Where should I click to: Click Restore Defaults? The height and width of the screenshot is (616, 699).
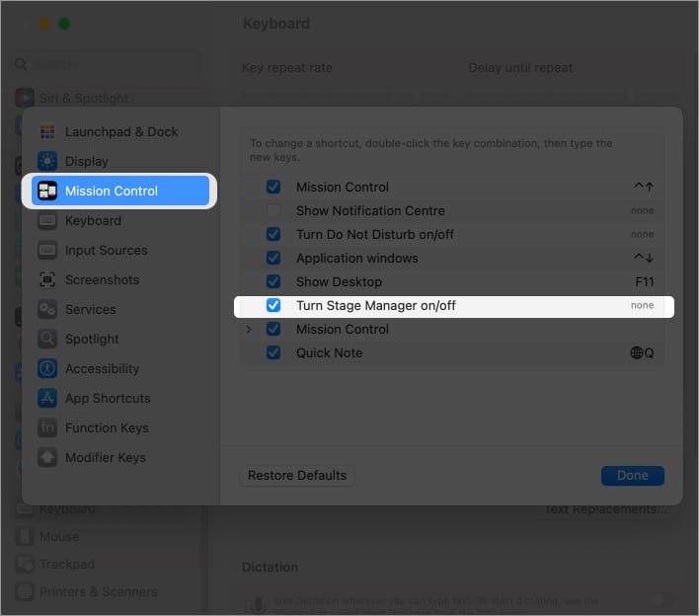point(297,476)
